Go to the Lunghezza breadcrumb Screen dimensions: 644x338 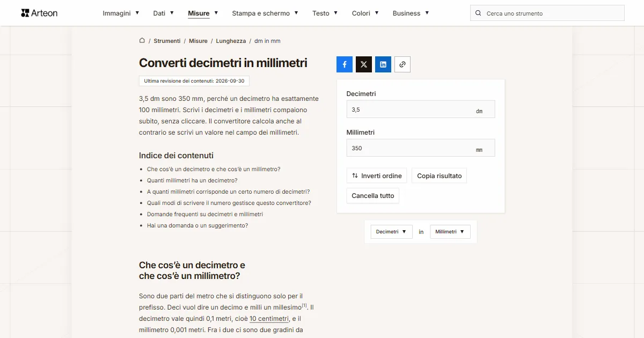[231, 41]
